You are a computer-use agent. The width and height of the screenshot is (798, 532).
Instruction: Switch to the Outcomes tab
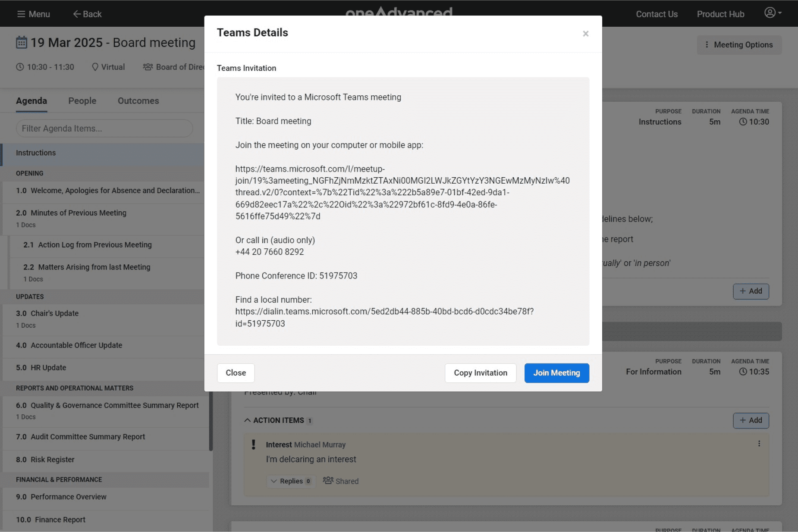(138, 101)
